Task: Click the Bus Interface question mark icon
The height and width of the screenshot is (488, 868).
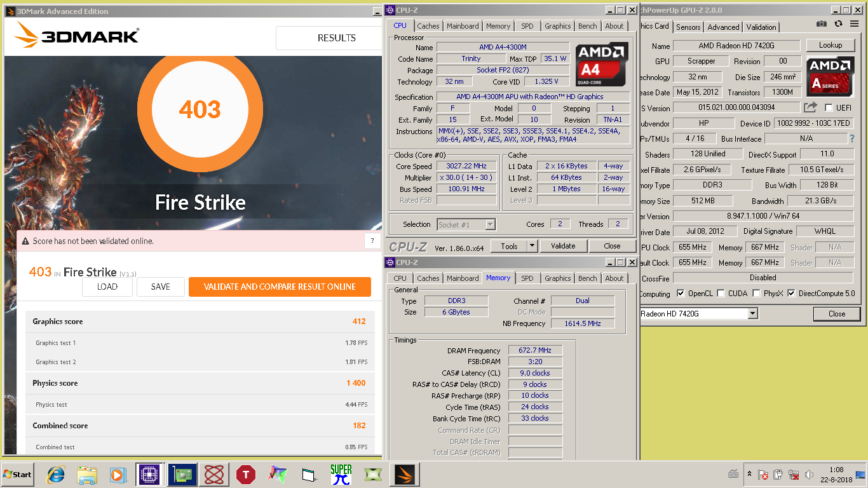Action: (x=853, y=139)
